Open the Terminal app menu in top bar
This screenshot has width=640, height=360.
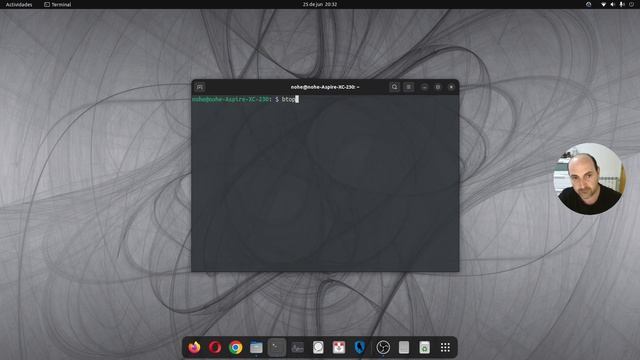tap(58, 4)
